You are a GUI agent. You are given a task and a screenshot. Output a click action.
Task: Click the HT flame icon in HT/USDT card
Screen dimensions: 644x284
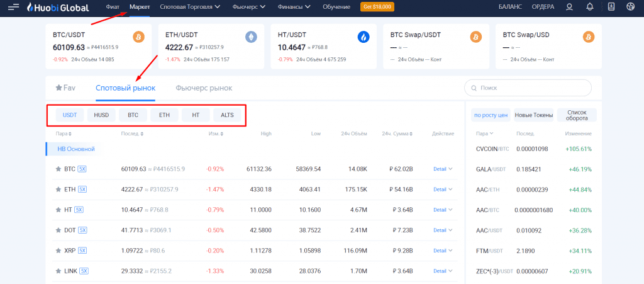[364, 37]
